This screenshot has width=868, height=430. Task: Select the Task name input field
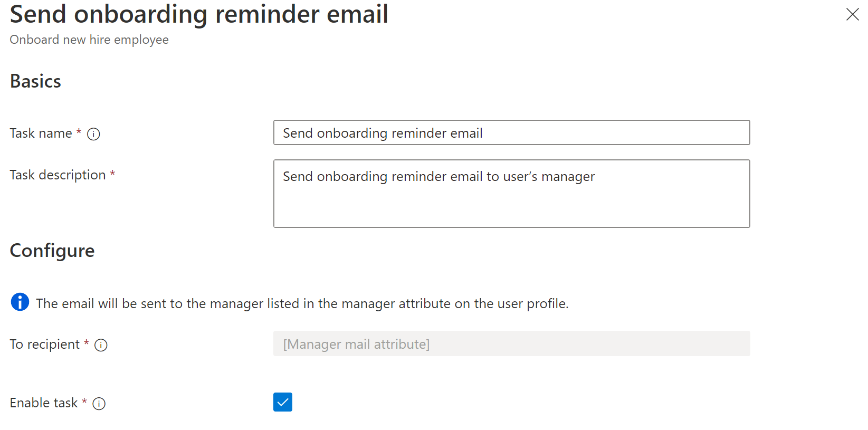click(511, 132)
